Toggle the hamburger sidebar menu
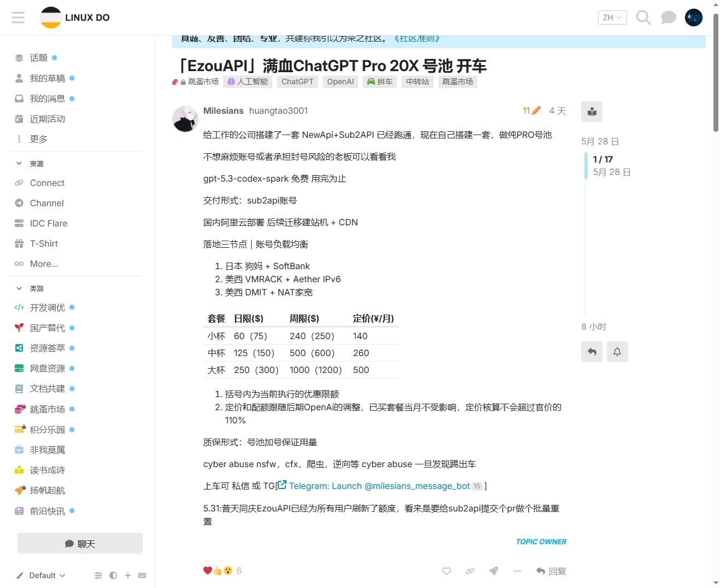720x588 pixels. click(18, 18)
